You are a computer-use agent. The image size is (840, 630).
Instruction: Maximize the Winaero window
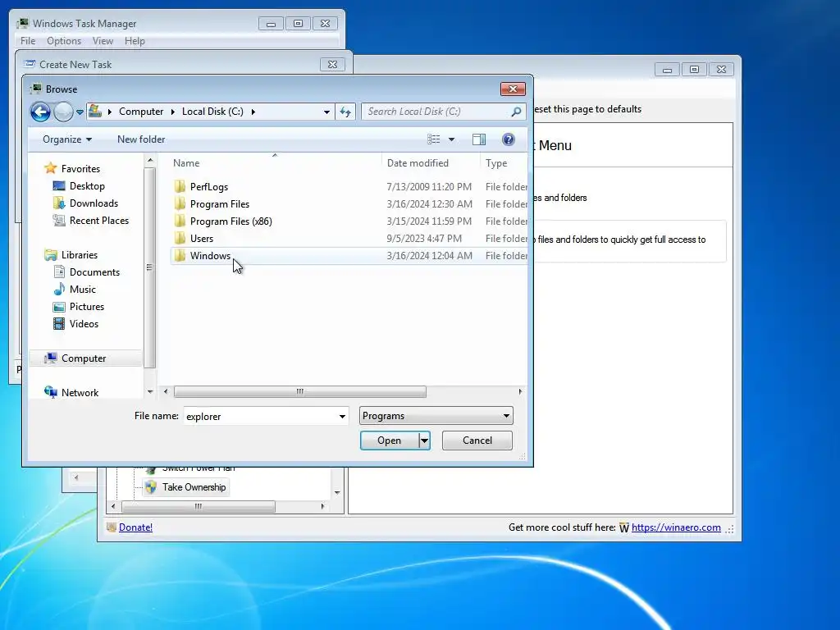(x=694, y=69)
